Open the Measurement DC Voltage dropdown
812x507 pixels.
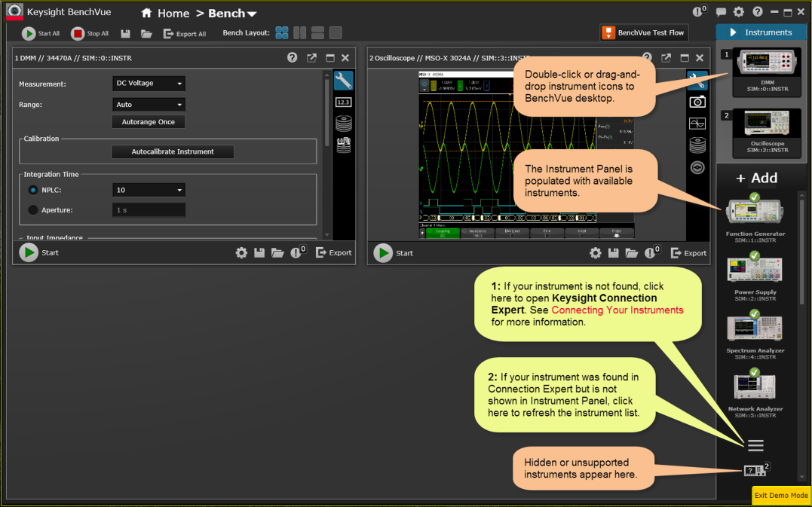click(149, 84)
